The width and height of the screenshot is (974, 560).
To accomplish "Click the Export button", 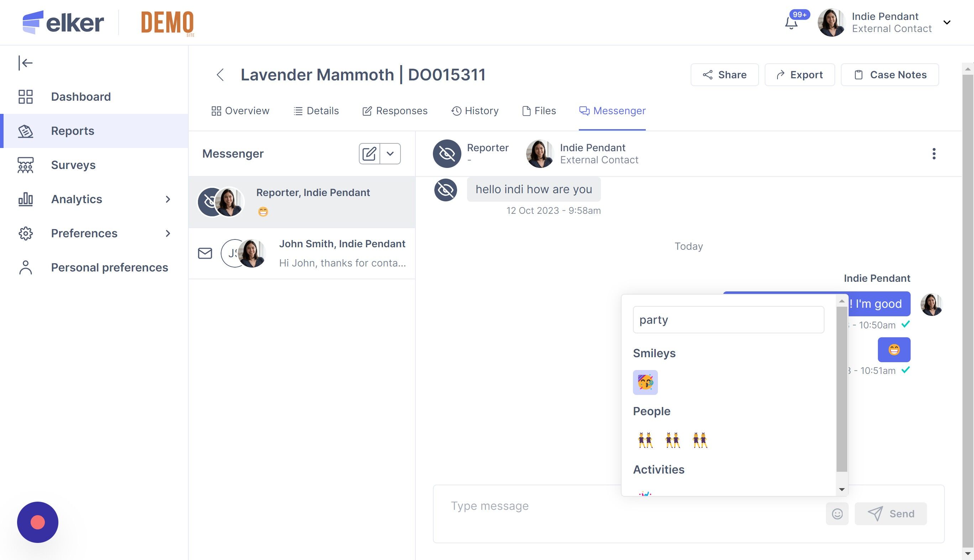I will (x=799, y=75).
